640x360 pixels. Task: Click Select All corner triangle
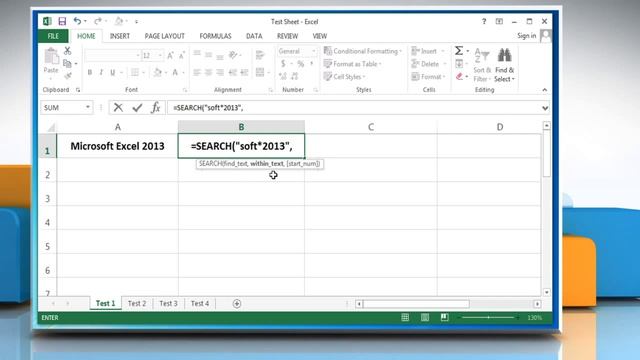tap(50, 128)
